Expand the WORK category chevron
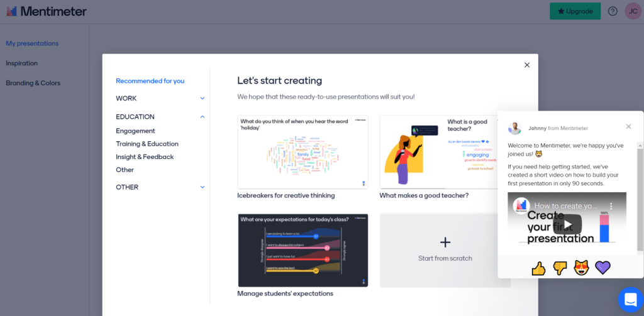 point(203,99)
